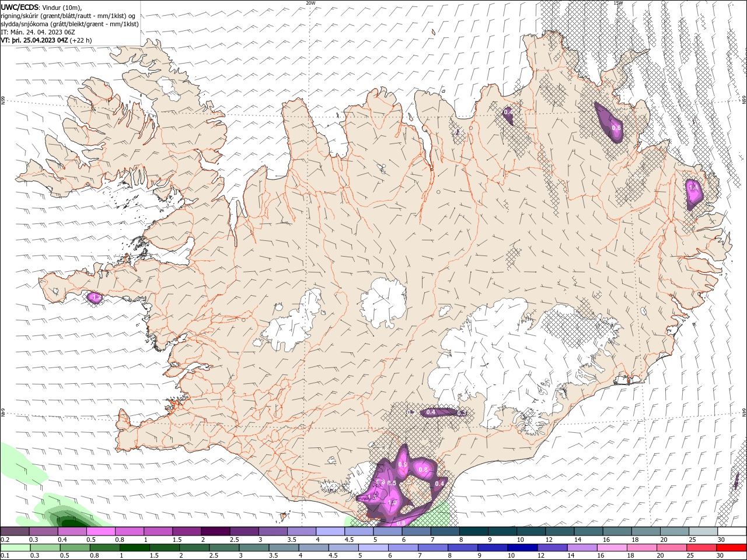Click the '0.8' value on the southern purple blob
Screen dimensions: 747x560
424,470
